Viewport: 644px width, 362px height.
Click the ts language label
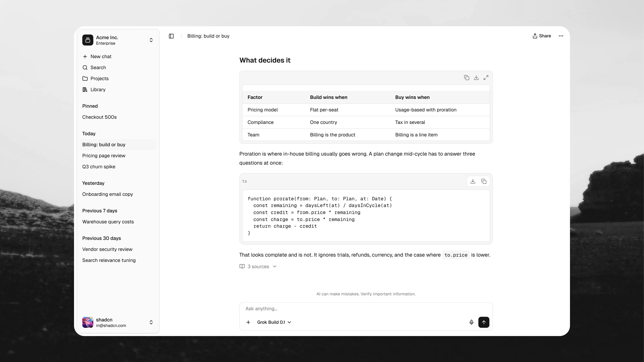[244, 181]
